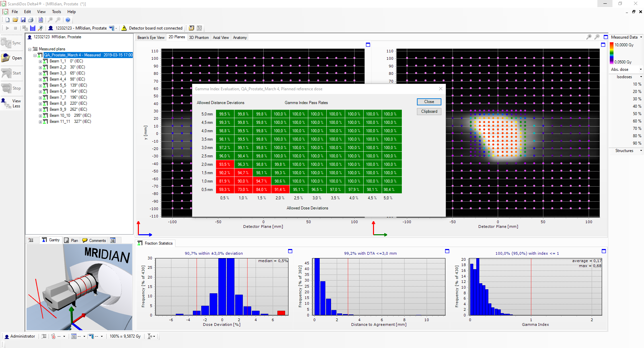644x348 pixels.
Task: Open the Measured Data dropdown
Action: (x=641, y=37)
